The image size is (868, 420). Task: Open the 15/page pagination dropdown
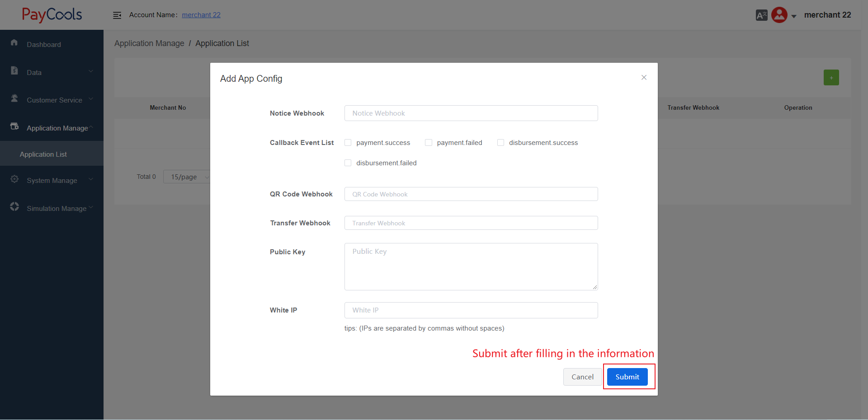pos(187,177)
